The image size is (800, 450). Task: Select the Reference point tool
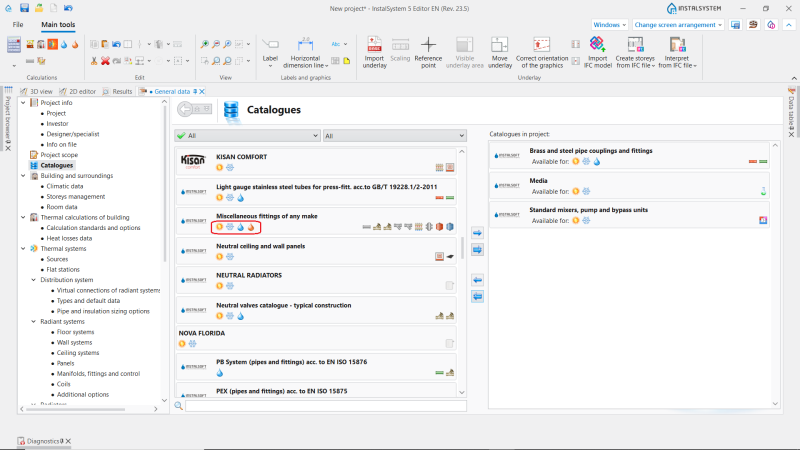click(x=428, y=53)
